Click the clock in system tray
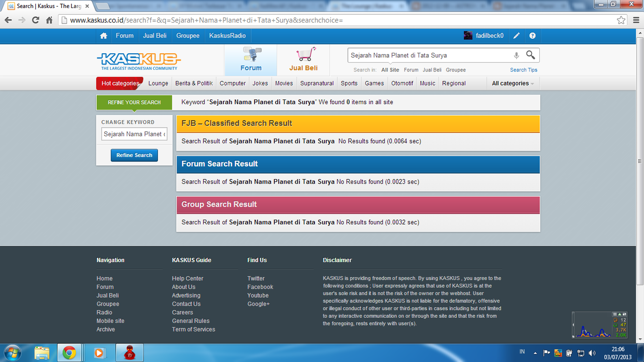Screen dimensions: 644x362 click(x=618, y=353)
